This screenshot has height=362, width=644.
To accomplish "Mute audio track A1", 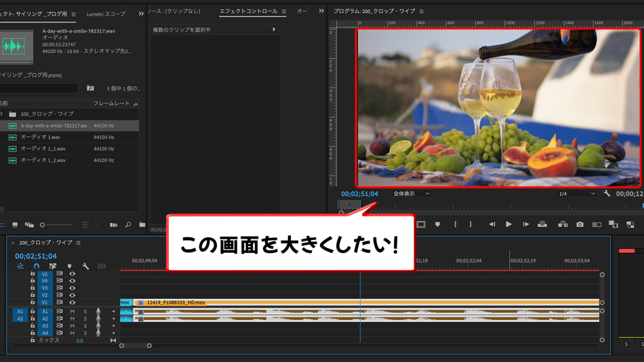I will coord(73,312).
